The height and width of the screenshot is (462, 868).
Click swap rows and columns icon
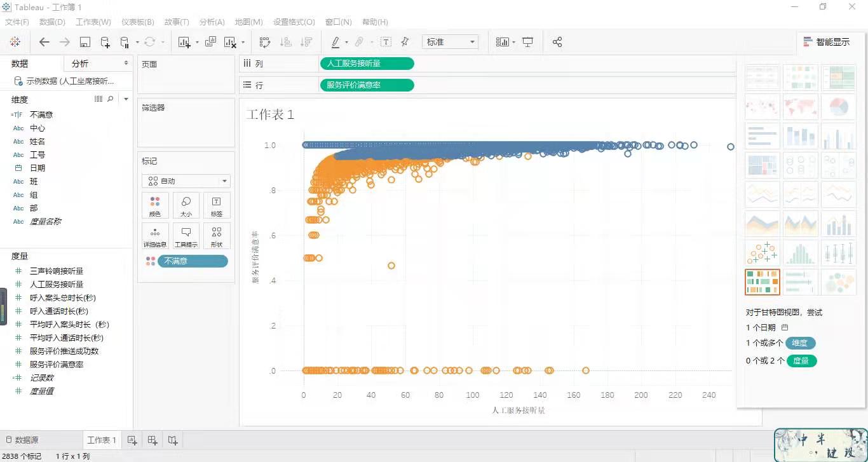pyautogui.click(x=265, y=42)
